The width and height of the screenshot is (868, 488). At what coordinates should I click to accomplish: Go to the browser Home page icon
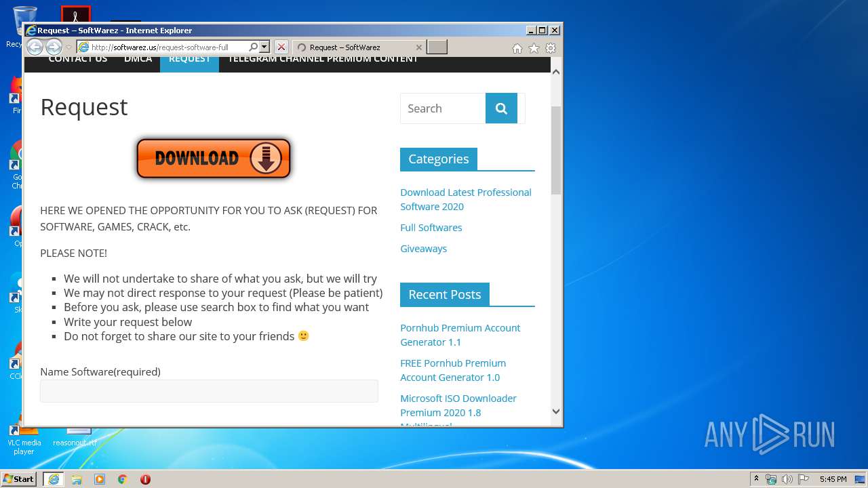[x=517, y=48]
